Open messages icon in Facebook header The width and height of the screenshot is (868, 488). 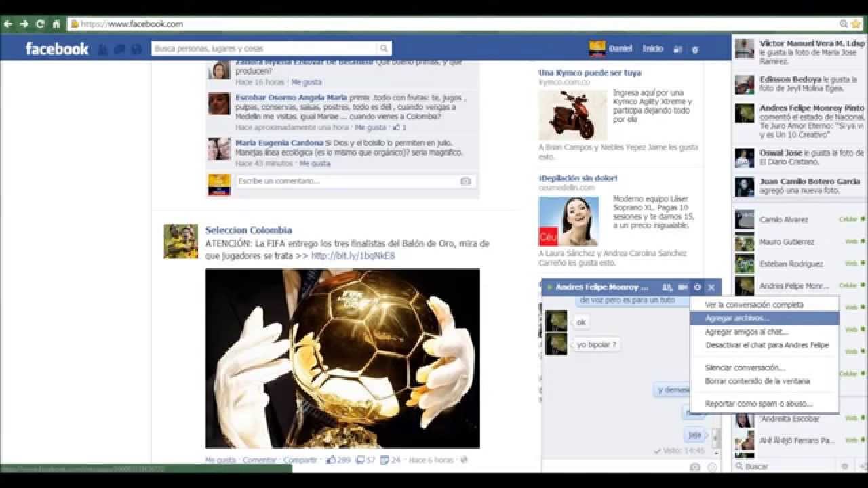[x=119, y=49]
